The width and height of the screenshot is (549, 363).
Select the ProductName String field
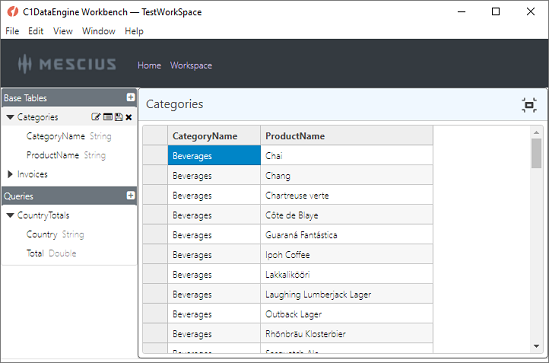pos(66,155)
